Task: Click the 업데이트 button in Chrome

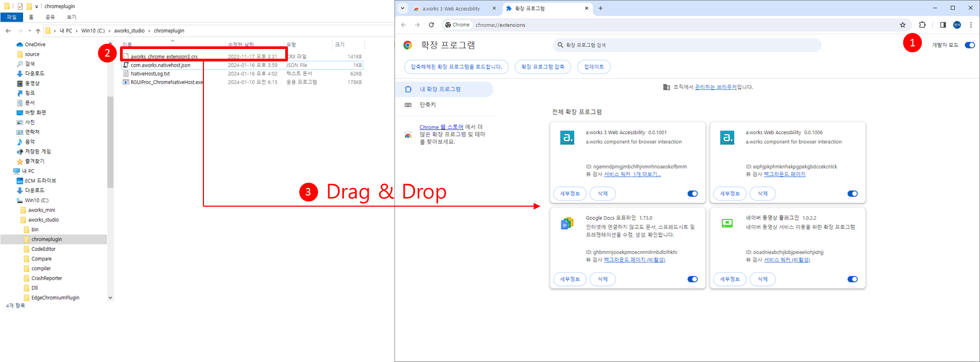Action: [594, 67]
